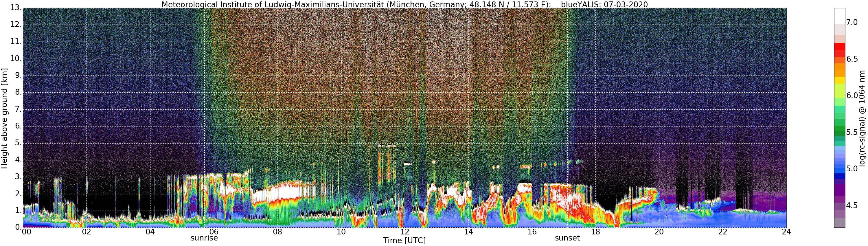Click the '2.' height axis tick label
Screen dimensions: 868x246
[x=18, y=193]
